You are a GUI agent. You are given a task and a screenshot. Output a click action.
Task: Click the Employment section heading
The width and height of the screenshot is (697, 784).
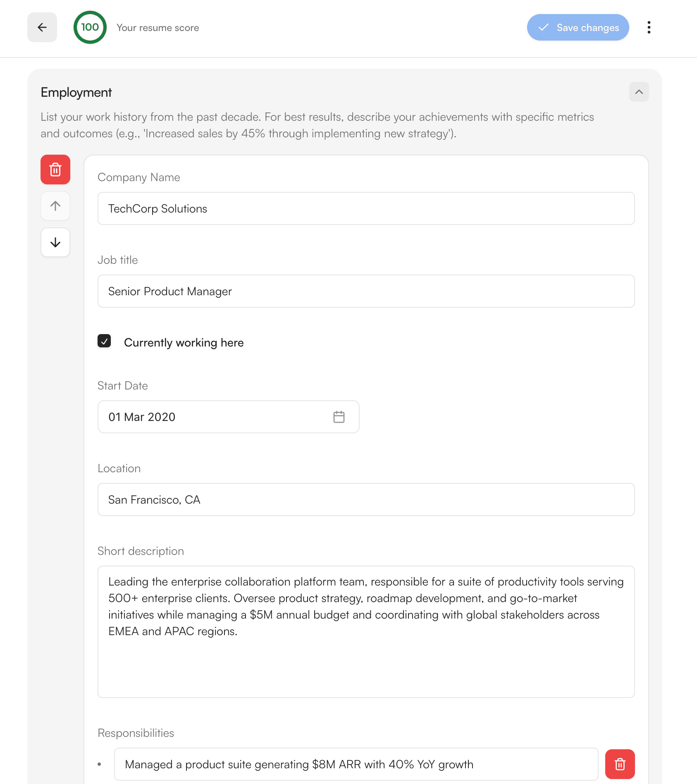click(x=76, y=92)
